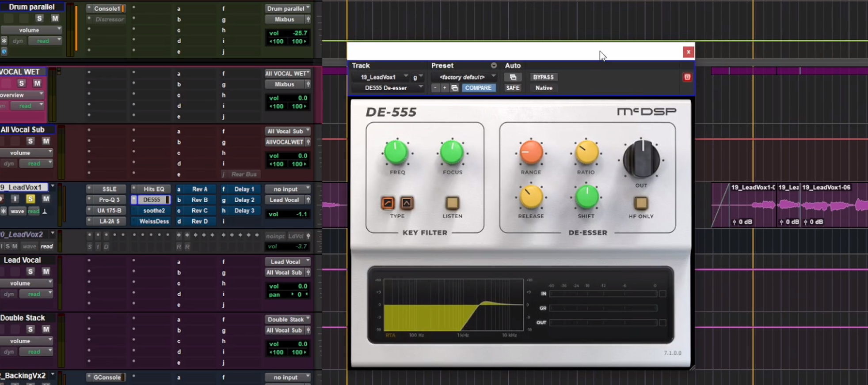Click the minus previous-preset icon
868x385 pixels.
tap(435, 88)
